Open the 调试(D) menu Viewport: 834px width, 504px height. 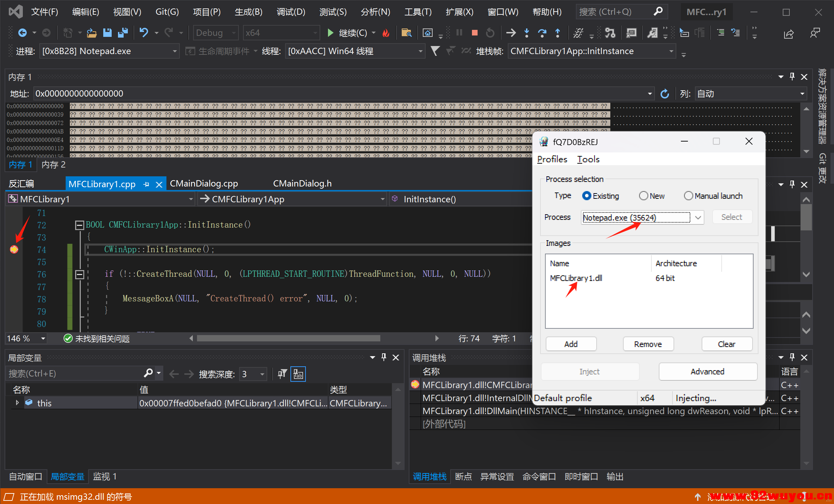pos(290,12)
